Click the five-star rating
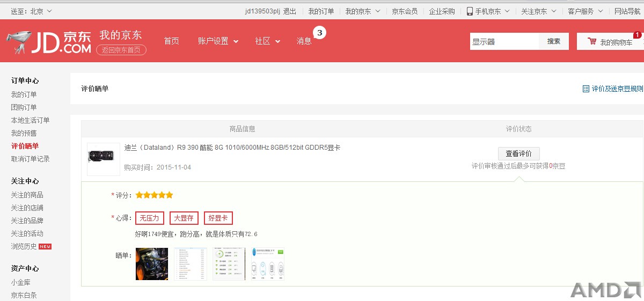 (x=154, y=195)
